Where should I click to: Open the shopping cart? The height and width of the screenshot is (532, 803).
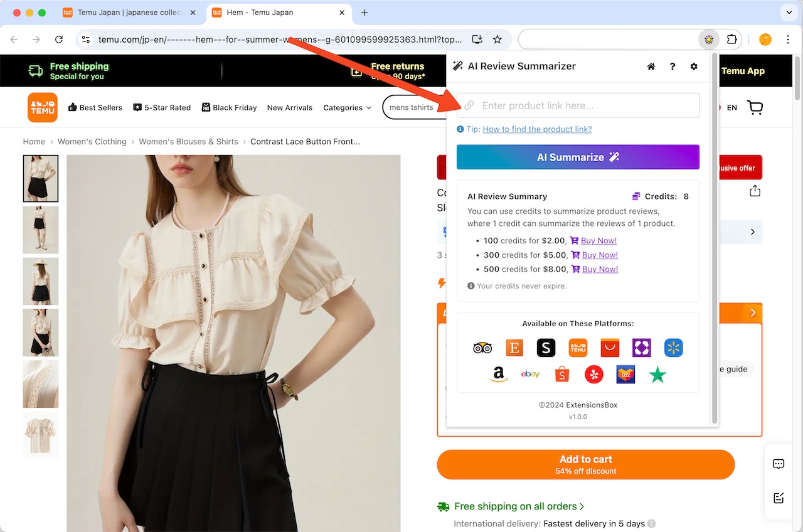755,107
